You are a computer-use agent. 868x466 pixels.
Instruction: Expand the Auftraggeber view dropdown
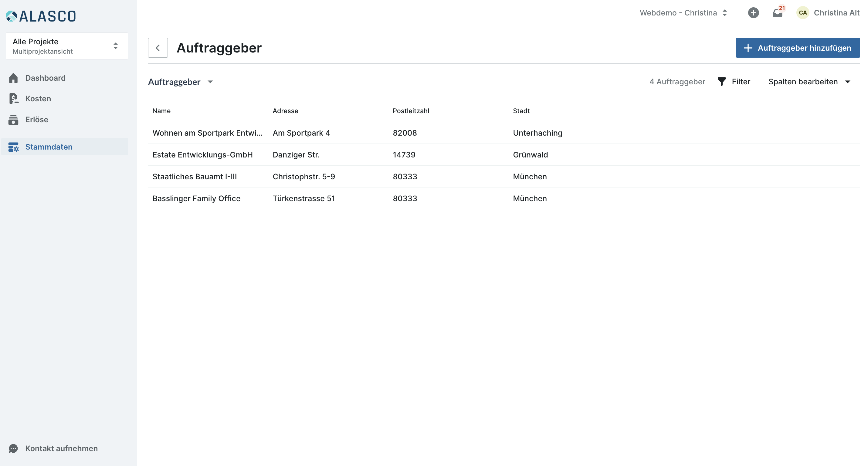coord(181,82)
